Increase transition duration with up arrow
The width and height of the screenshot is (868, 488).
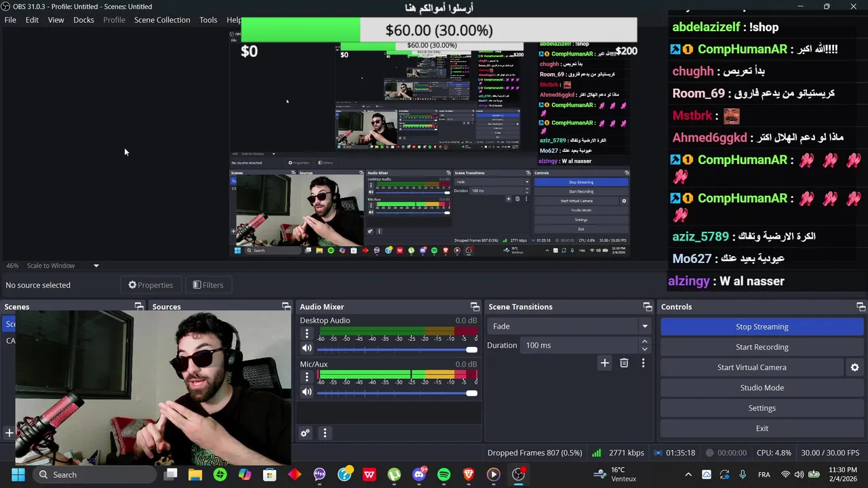point(645,342)
